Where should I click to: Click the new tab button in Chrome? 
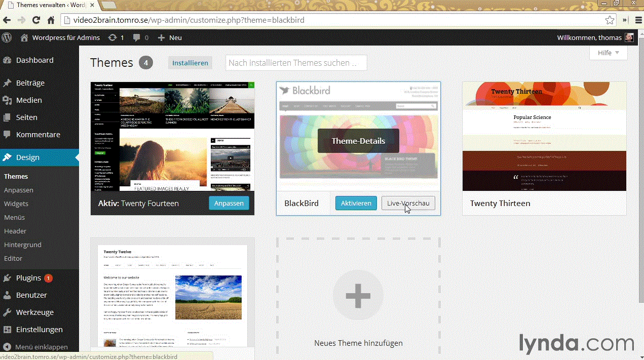(x=108, y=5)
